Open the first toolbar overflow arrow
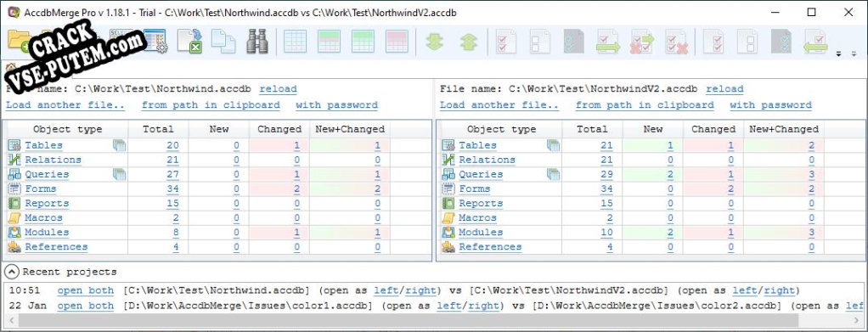The height and width of the screenshot is (332, 868). click(838, 54)
